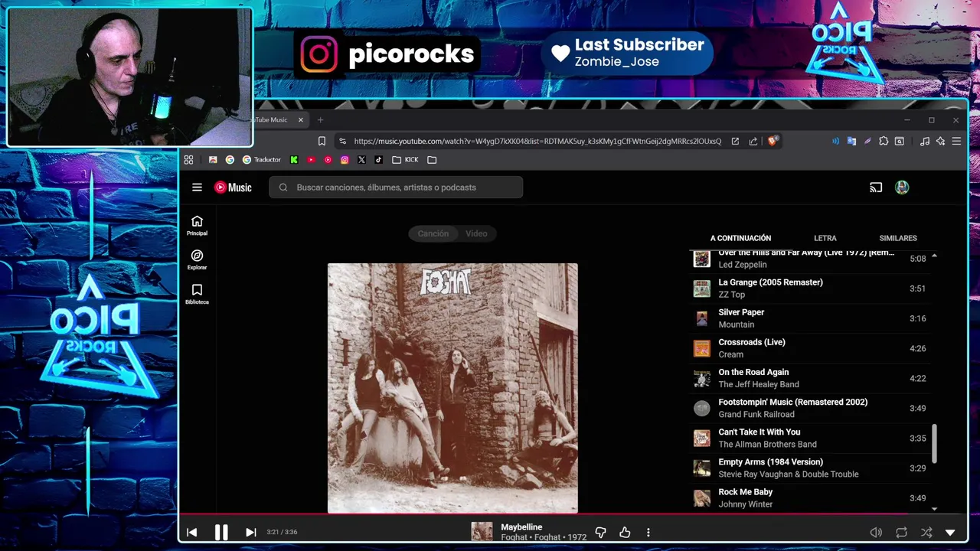
Task: Click the Foghat • Foghat • 1972 subtitle
Action: pyautogui.click(x=544, y=537)
